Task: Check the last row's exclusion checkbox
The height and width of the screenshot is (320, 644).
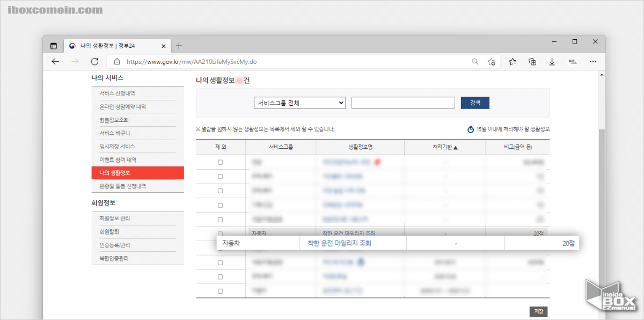Action: 221,290
